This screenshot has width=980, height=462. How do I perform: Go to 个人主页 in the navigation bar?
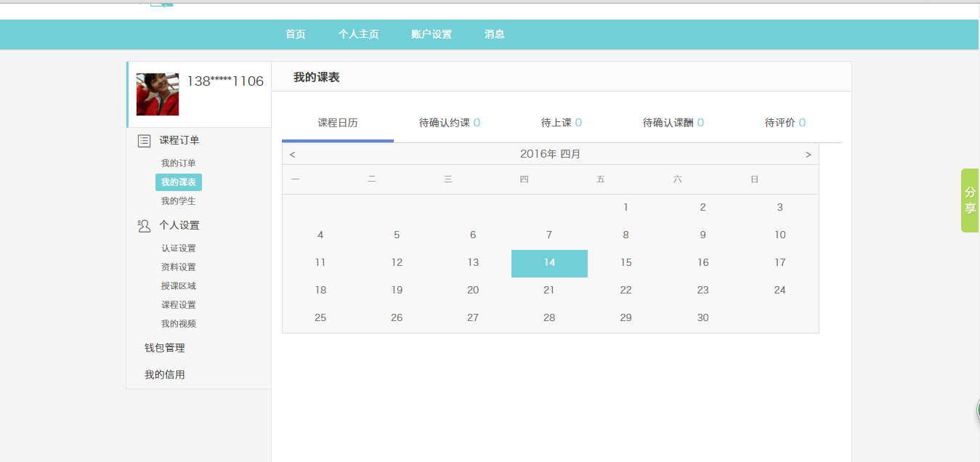click(358, 34)
